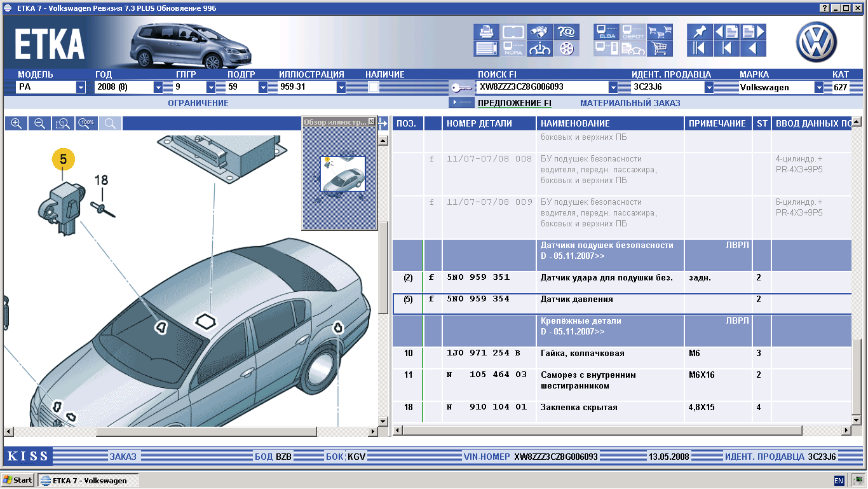Screen dimensions: 868x489
Task: Click the single-bar previous arrow icon
Action: [726, 48]
